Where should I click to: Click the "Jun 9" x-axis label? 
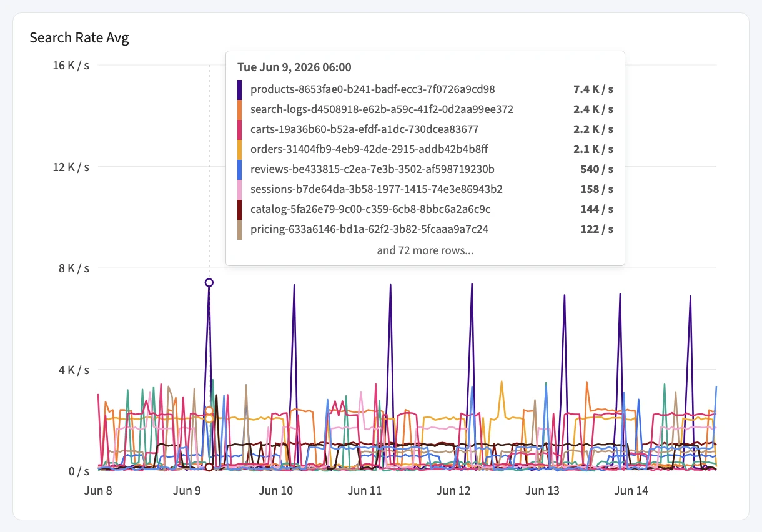187,491
